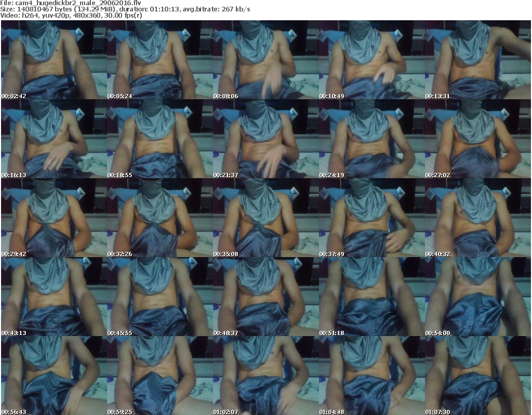Choose the frame stamped 00:37:49
Image resolution: width=532 pixels, height=415 pixels.
point(372,218)
